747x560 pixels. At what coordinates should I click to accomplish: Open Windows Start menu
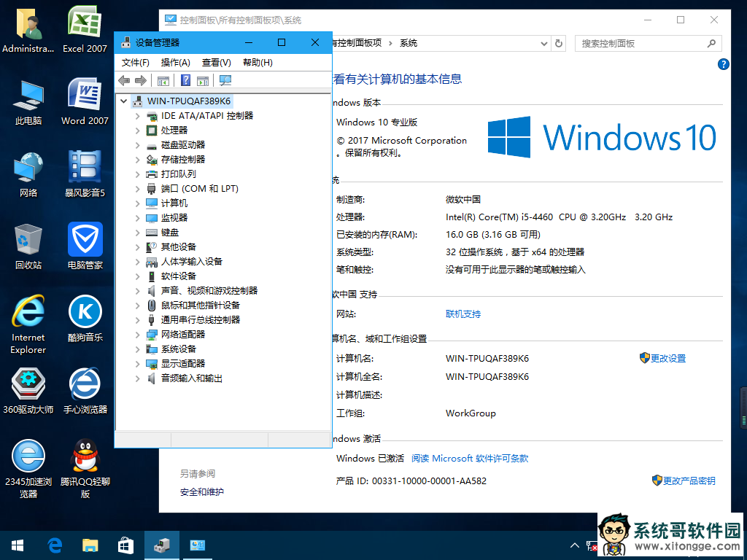pyautogui.click(x=18, y=545)
